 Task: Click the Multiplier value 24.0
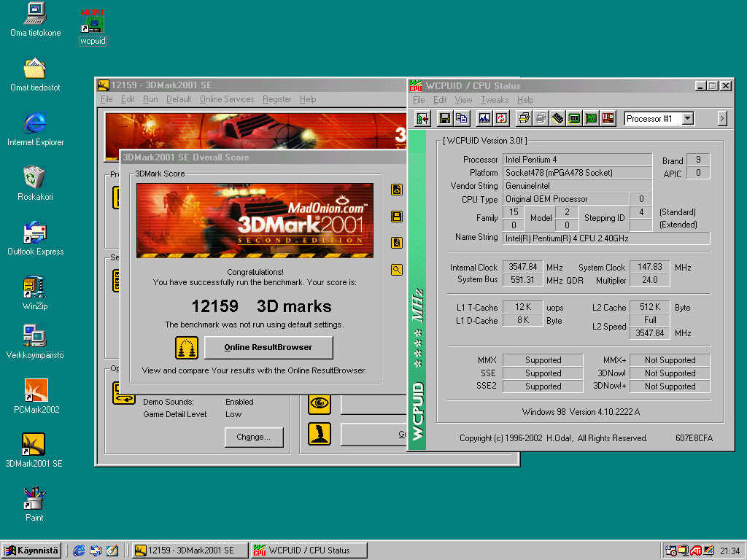649,280
